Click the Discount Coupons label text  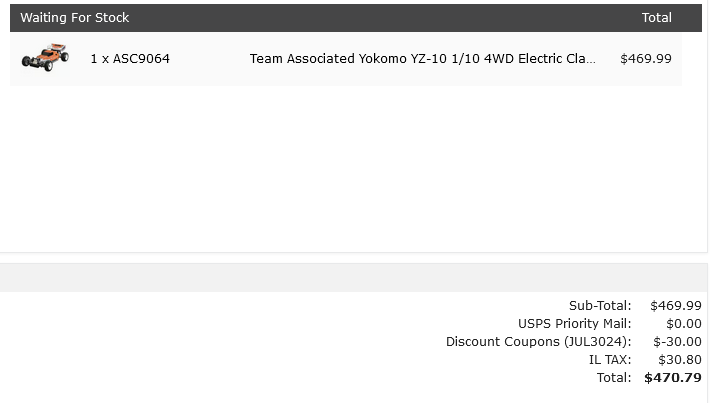point(502,342)
